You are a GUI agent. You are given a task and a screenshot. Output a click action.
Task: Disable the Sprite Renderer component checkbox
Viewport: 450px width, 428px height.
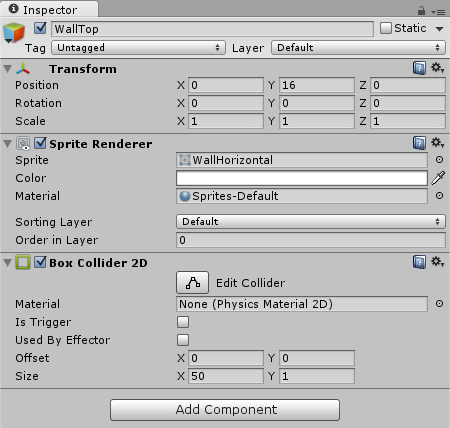click(40, 143)
